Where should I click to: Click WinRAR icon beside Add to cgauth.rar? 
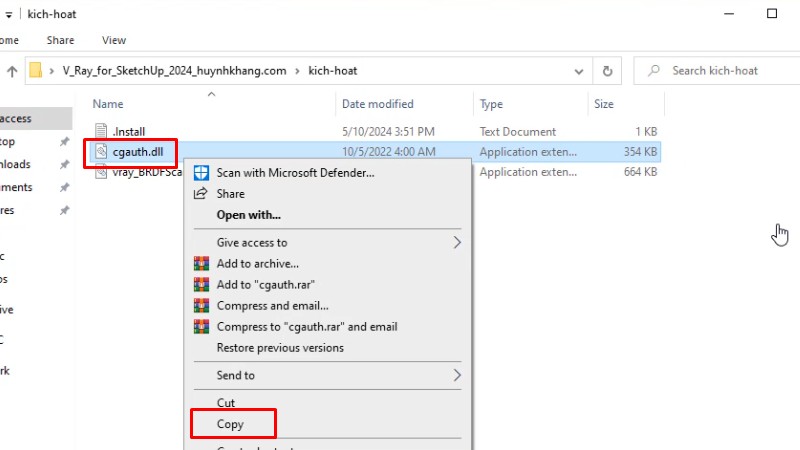coord(201,284)
